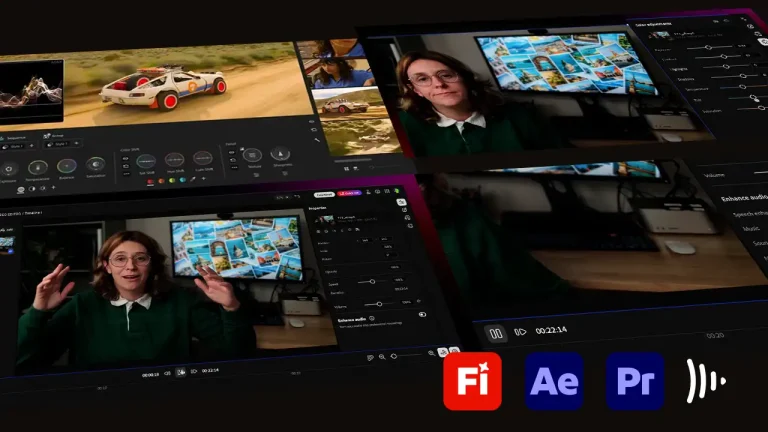Adjust Exposure slider in Color adjustments panel

click(x=709, y=48)
